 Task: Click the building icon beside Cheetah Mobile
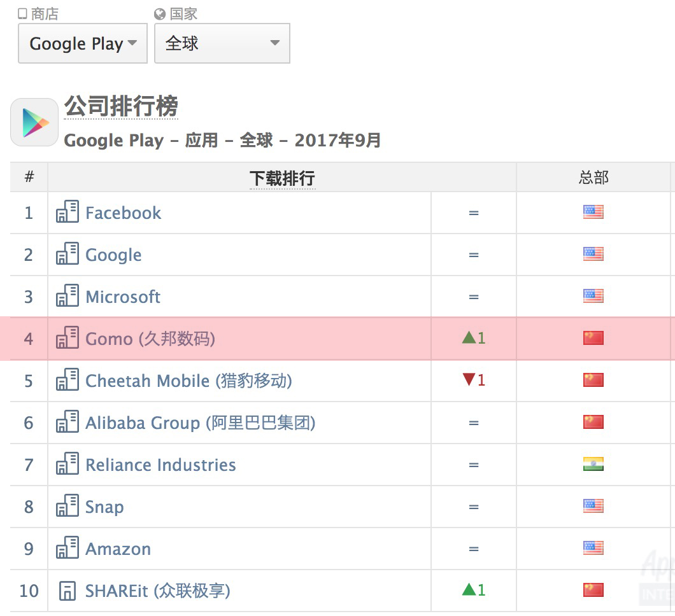pos(67,379)
